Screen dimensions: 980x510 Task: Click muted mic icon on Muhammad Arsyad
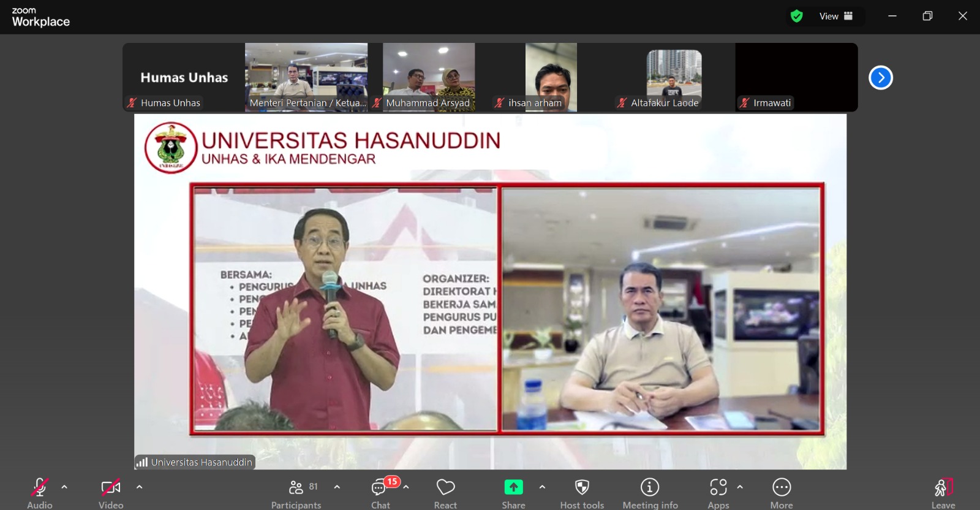tap(377, 103)
